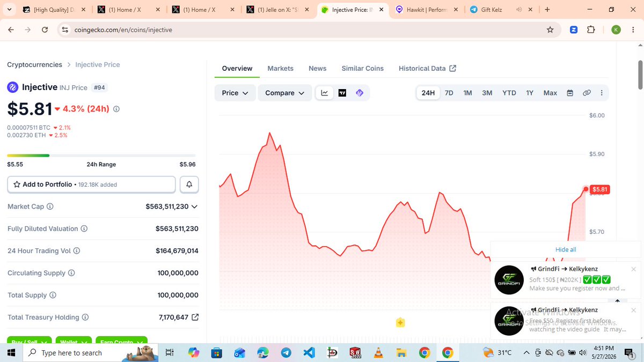Click the price alert bell icon

[x=189, y=184]
